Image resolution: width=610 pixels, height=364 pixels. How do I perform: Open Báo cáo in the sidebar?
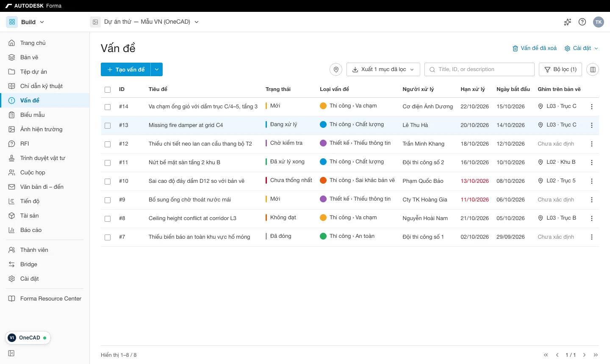point(45,230)
